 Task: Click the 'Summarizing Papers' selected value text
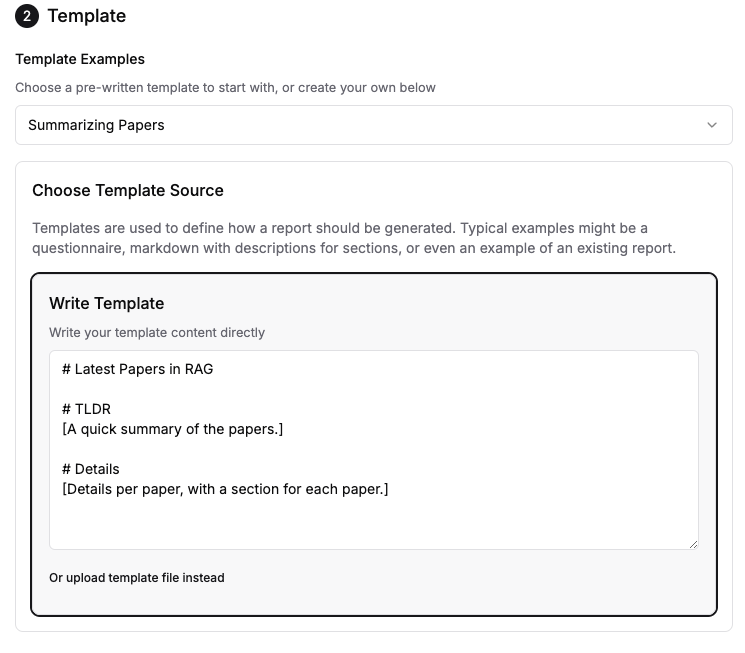point(96,125)
